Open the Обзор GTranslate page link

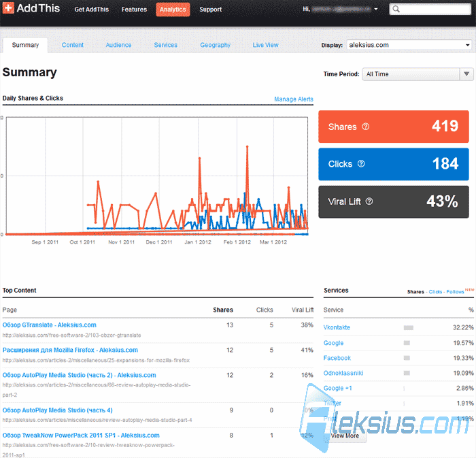(49, 325)
